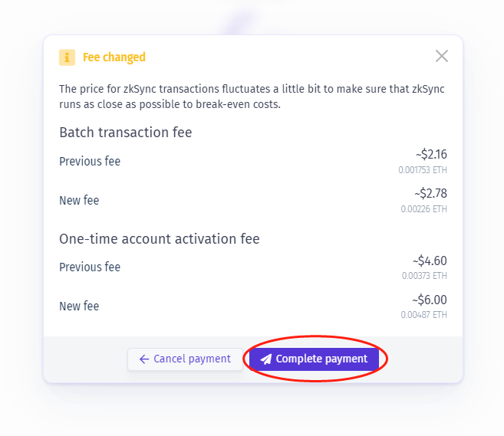Click the left arrow icon on Cancel payment
The width and height of the screenshot is (504, 436).
pyautogui.click(x=144, y=359)
